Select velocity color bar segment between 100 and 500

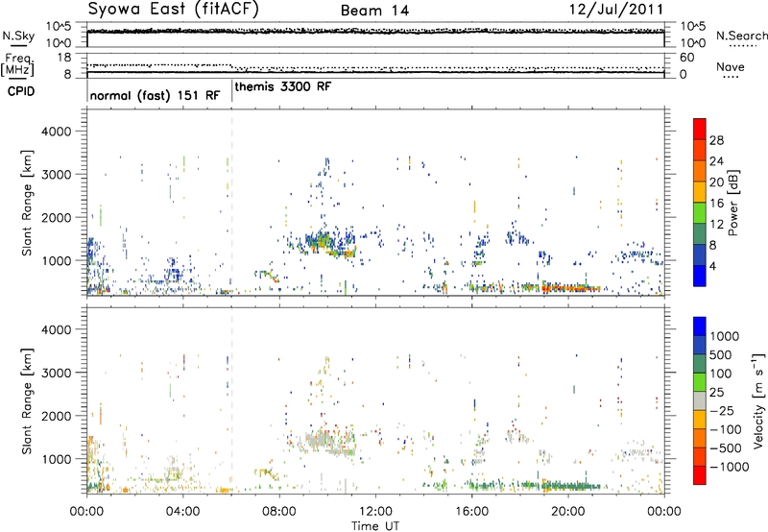pos(700,364)
